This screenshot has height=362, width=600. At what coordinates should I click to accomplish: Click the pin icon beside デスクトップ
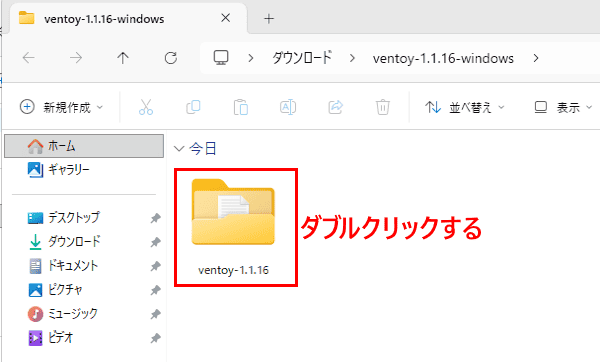point(155,218)
